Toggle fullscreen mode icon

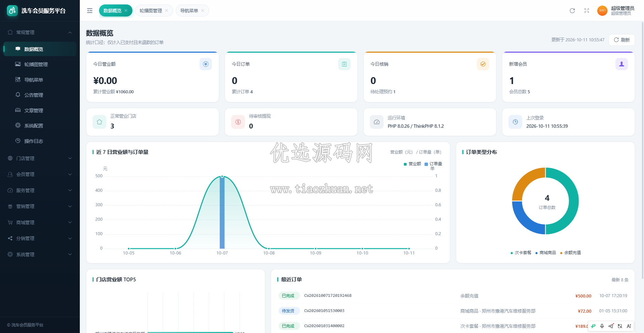tap(587, 11)
